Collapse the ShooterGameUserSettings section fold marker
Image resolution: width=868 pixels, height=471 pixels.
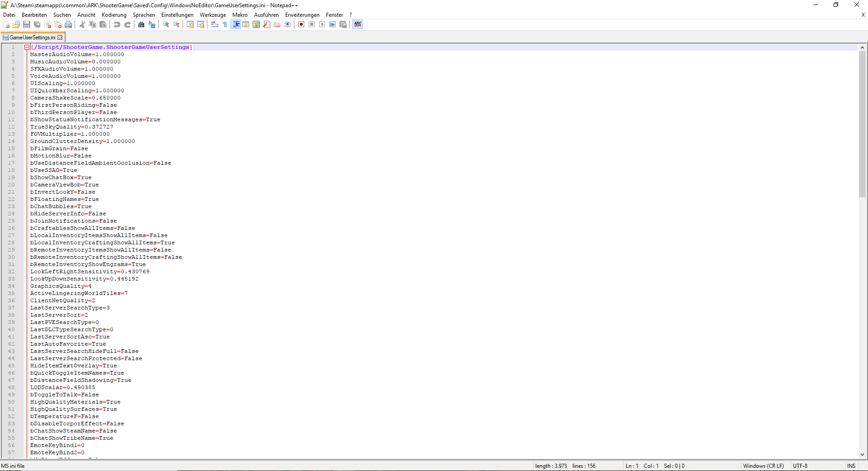[27, 47]
